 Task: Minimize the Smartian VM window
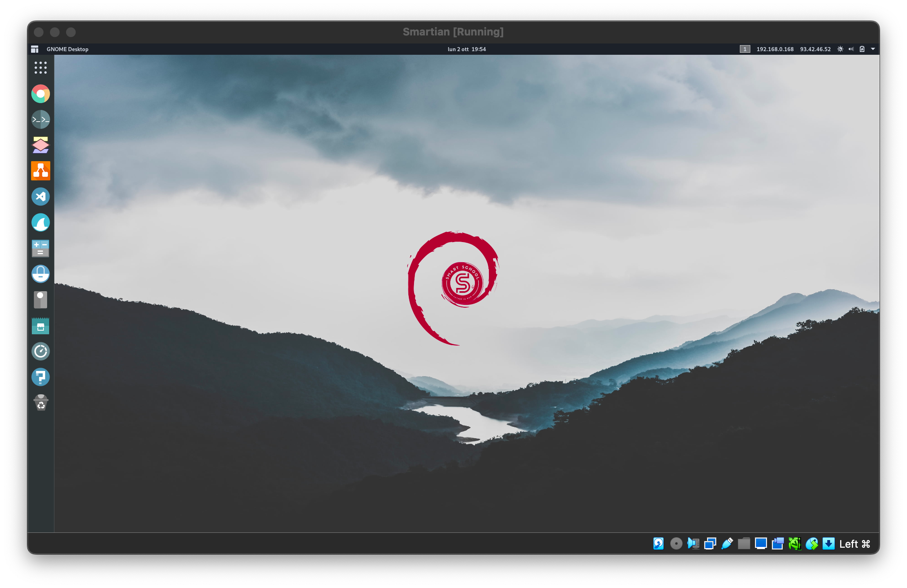(55, 32)
